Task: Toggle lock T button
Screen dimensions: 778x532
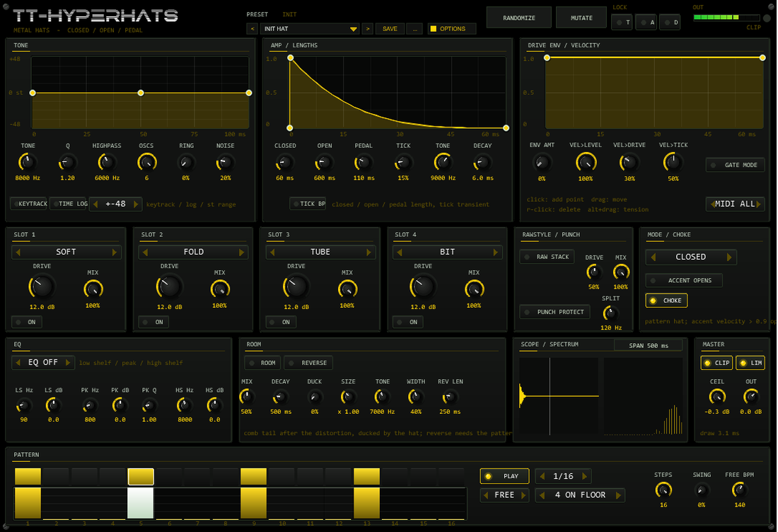Action: tap(622, 23)
